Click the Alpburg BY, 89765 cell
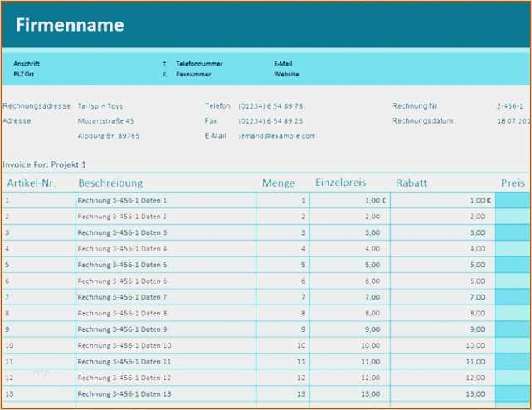 (109, 136)
